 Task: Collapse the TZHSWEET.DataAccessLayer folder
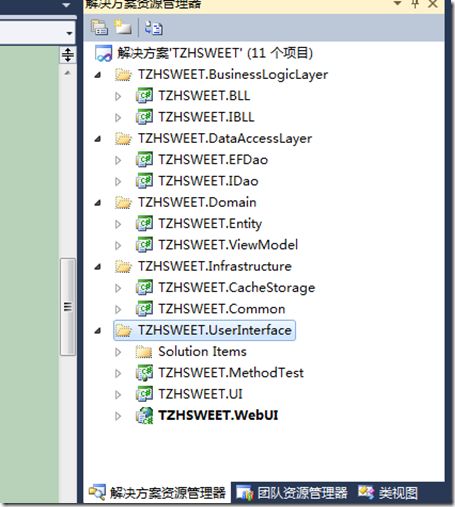click(x=98, y=139)
